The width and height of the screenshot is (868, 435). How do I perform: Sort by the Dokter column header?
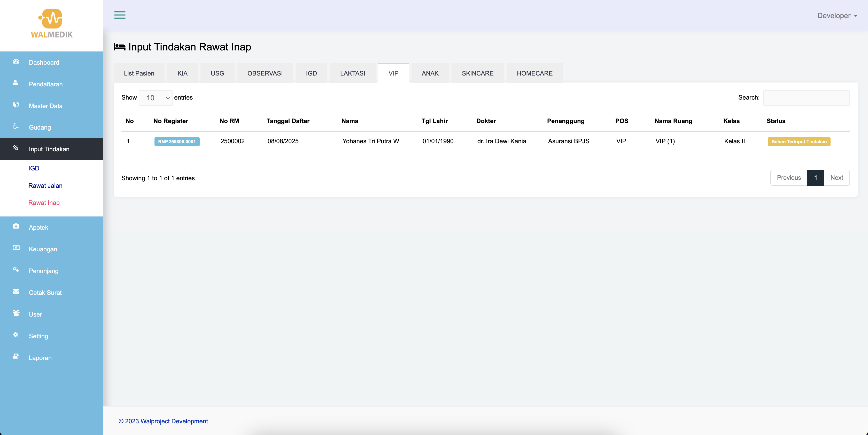point(486,121)
